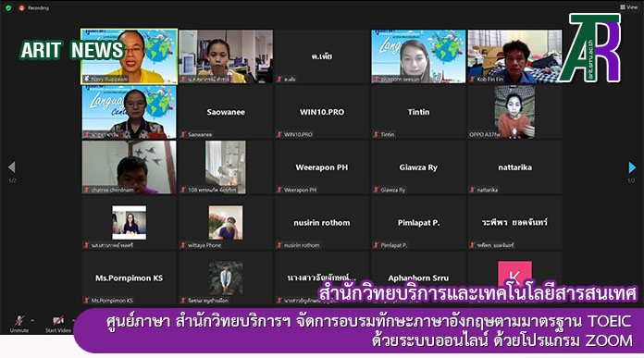This screenshot has height=358, width=644.
Task: Select profile photo of man in white shirt and tie
Action: click(226, 278)
